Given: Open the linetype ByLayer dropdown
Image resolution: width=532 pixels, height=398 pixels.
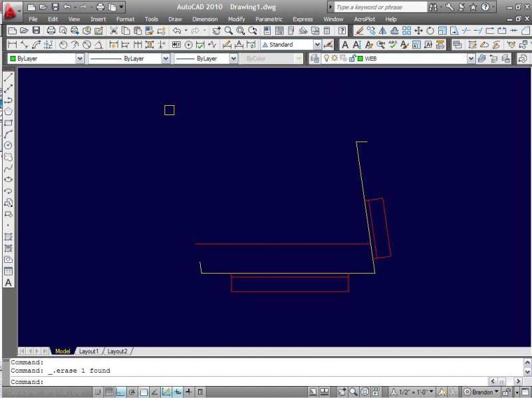Looking at the screenshot, I should tap(166, 59).
